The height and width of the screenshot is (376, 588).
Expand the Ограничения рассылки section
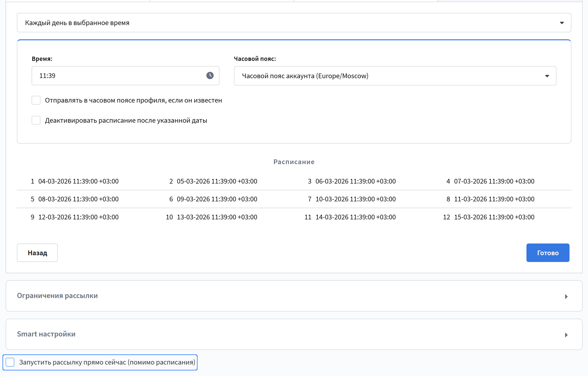pos(57,296)
